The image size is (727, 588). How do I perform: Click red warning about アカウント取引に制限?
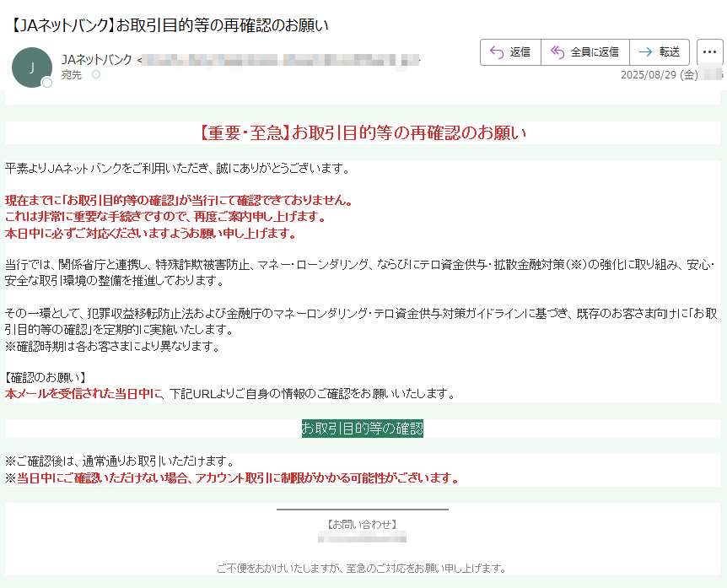[238, 477]
